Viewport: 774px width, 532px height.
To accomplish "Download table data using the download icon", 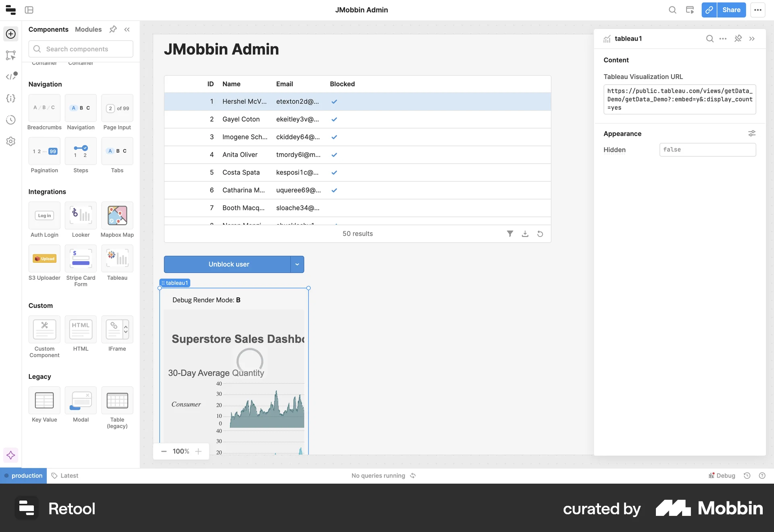I will coord(525,234).
